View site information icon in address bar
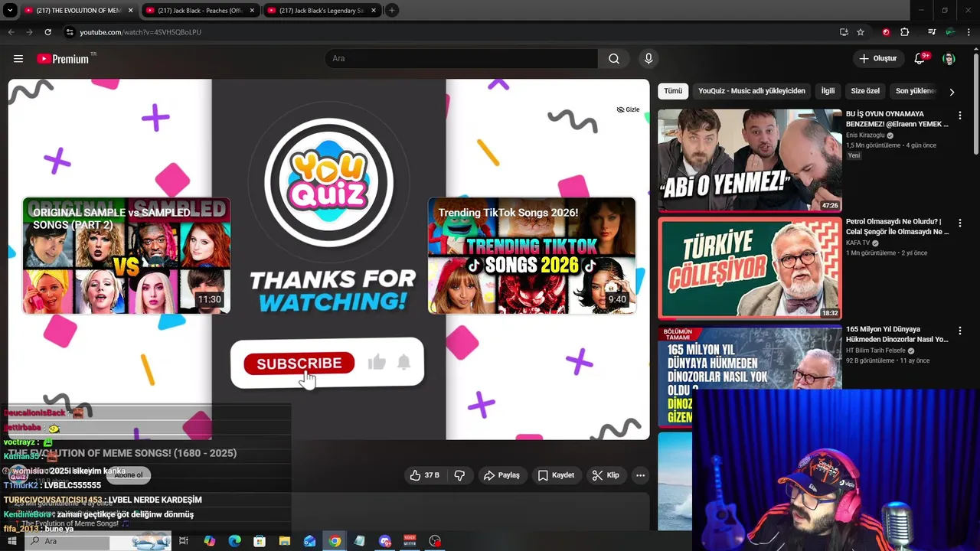Screen dimensions: 980x551 click(x=70, y=32)
